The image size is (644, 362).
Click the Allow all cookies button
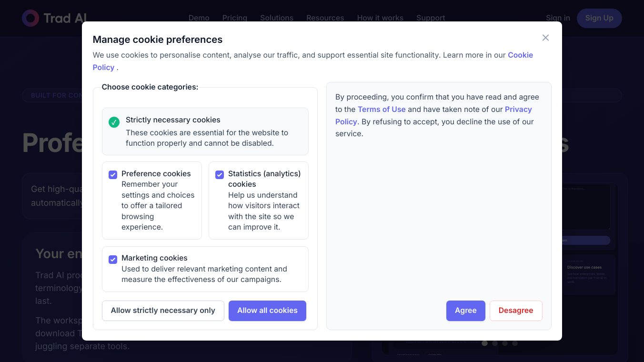coord(267,311)
